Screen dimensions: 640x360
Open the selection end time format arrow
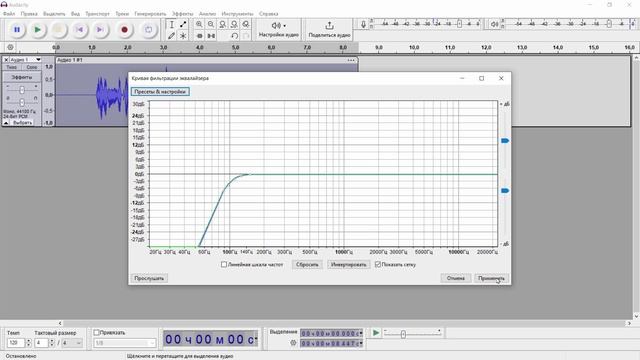(x=361, y=344)
